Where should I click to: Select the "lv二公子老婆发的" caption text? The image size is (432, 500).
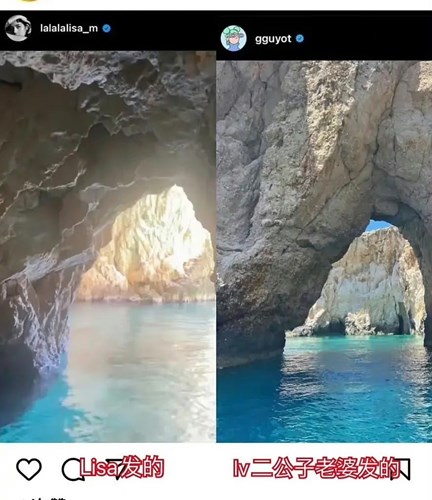[x=316, y=468]
